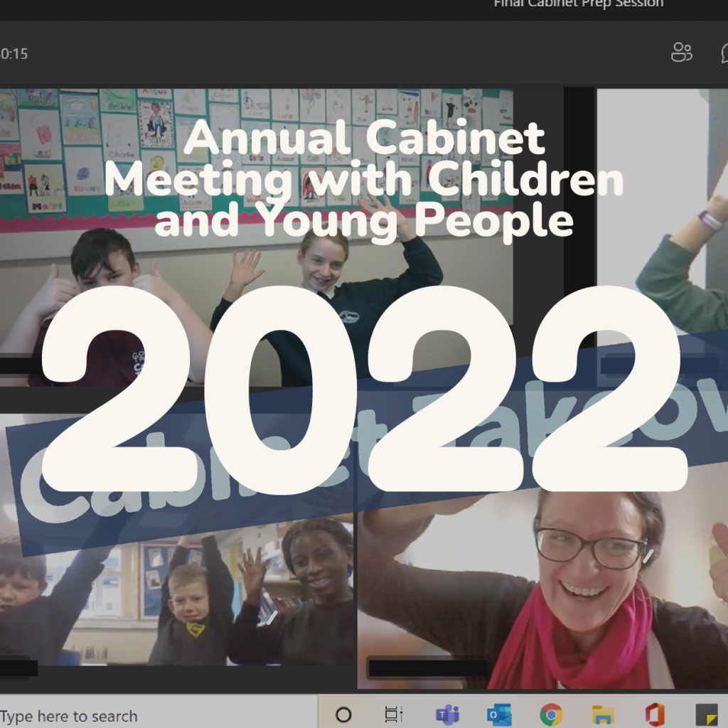The image size is (728, 728).
Task: Switch to Microsoft Teams in the taskbar
Action: [x=447, y=714]
